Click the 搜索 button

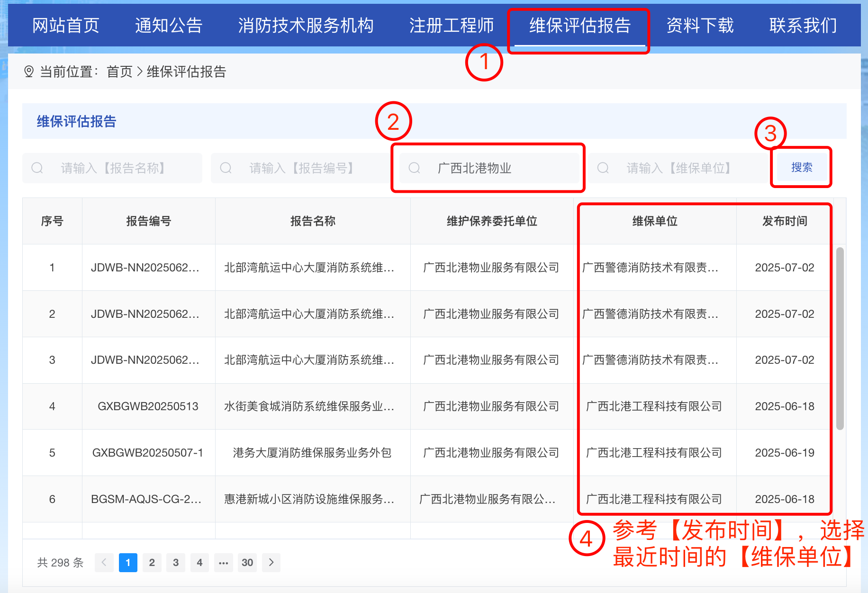click(802, 168)
